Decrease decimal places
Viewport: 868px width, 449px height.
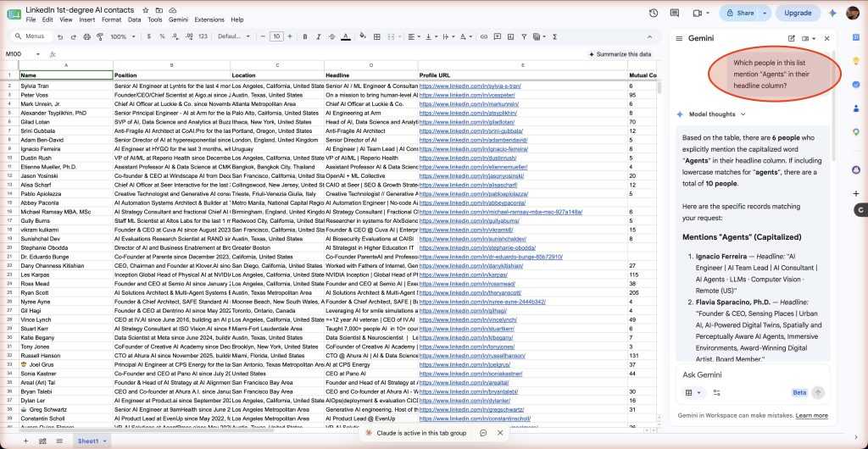click(x=175, y=37)
